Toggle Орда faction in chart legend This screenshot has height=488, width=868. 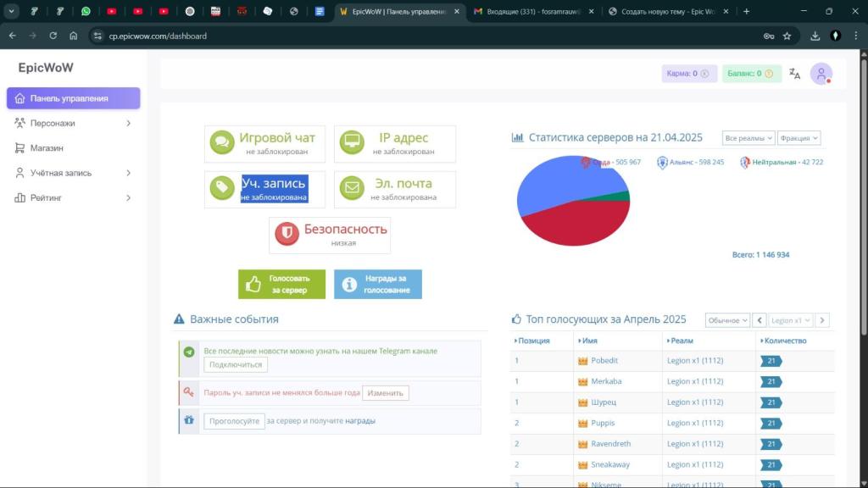[610, 162]
